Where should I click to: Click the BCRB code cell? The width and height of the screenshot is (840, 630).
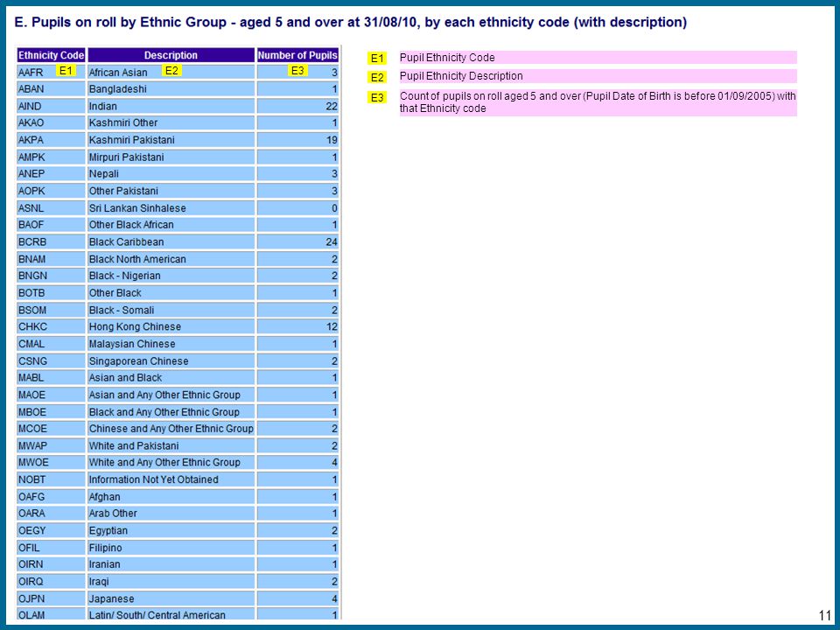pyautogui.click(x=51, y=241)
